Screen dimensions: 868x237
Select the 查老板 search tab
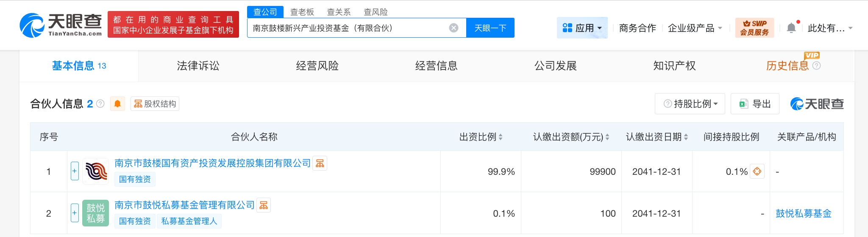point(302,12)
